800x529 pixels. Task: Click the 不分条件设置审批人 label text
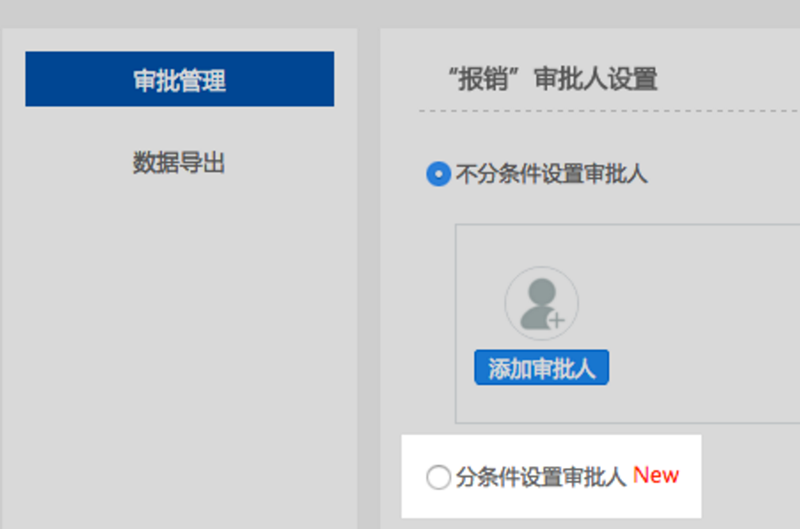[x=551, y=174]
